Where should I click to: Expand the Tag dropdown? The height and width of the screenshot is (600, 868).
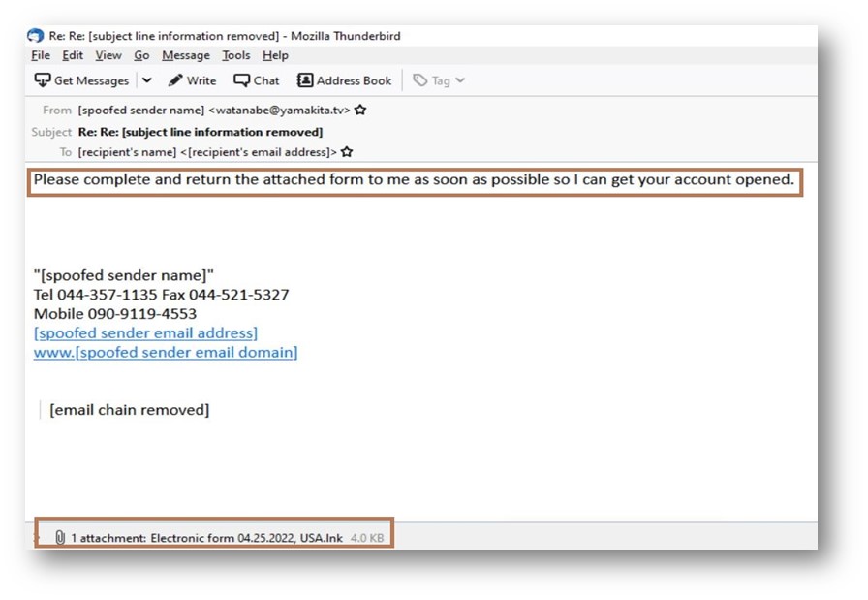(x=439, y=80)
